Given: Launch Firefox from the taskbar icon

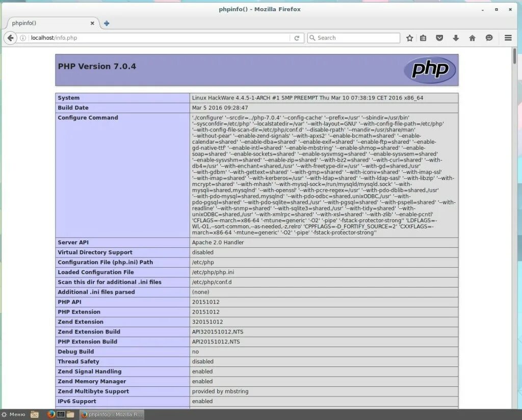Looking at the screenshot, I should click(x=51, y=414).
